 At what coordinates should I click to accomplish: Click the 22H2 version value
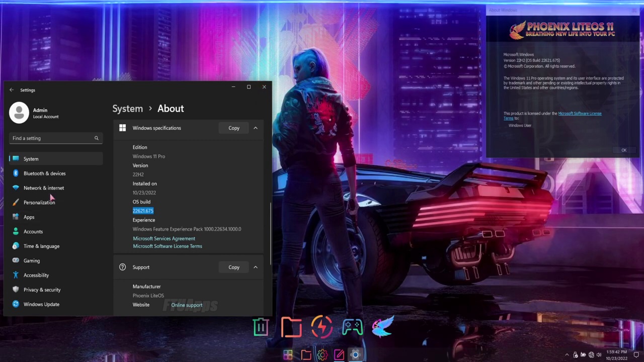pos(138,174)
